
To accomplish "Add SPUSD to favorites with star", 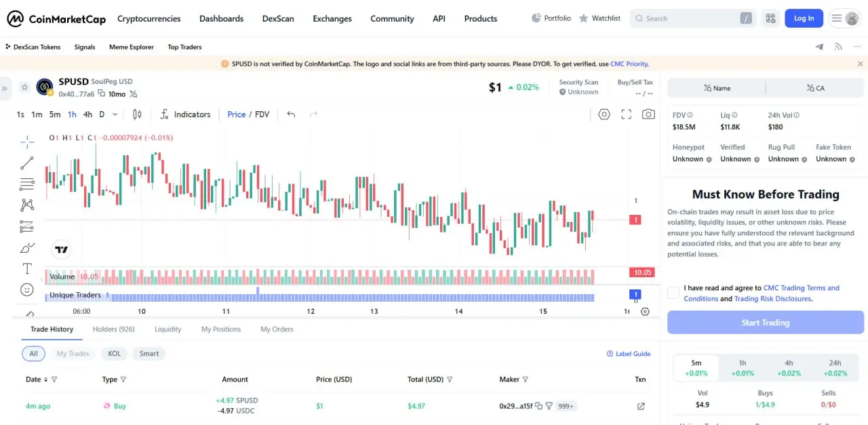I will (24, 87).
